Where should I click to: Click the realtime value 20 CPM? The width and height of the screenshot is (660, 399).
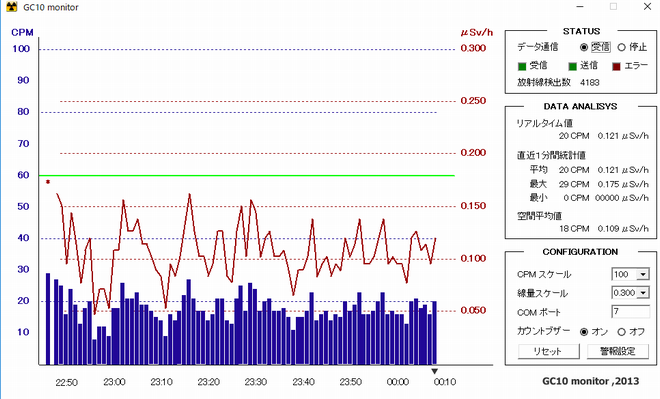(574, 136)
